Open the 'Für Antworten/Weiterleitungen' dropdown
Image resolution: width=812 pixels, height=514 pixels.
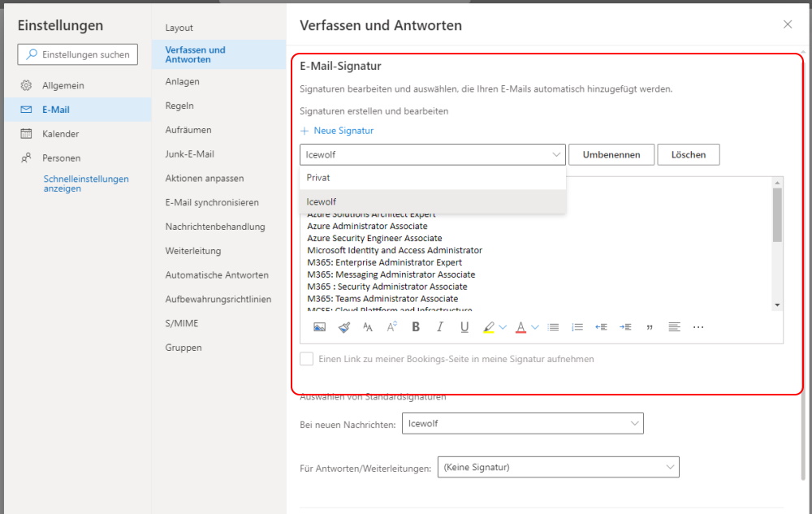pyautogui.click(x=559, y=467)
